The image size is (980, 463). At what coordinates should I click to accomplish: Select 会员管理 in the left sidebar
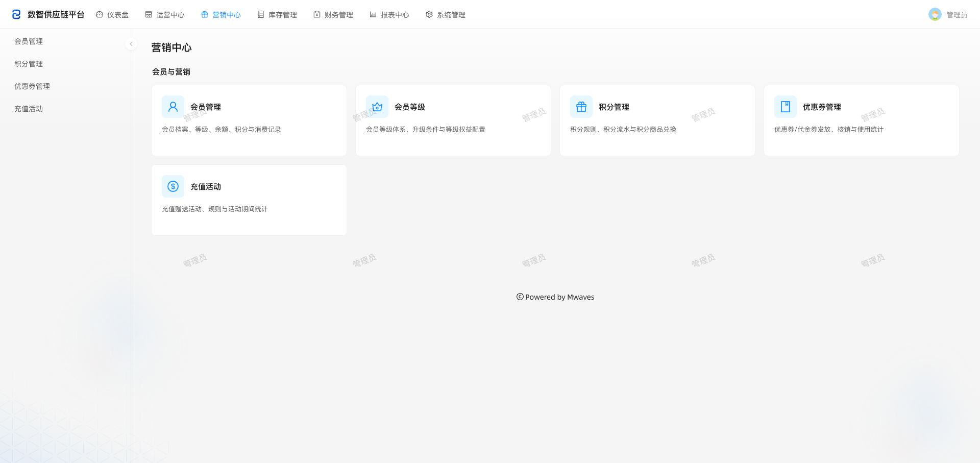pyautogui.click(x=29, y=41)
